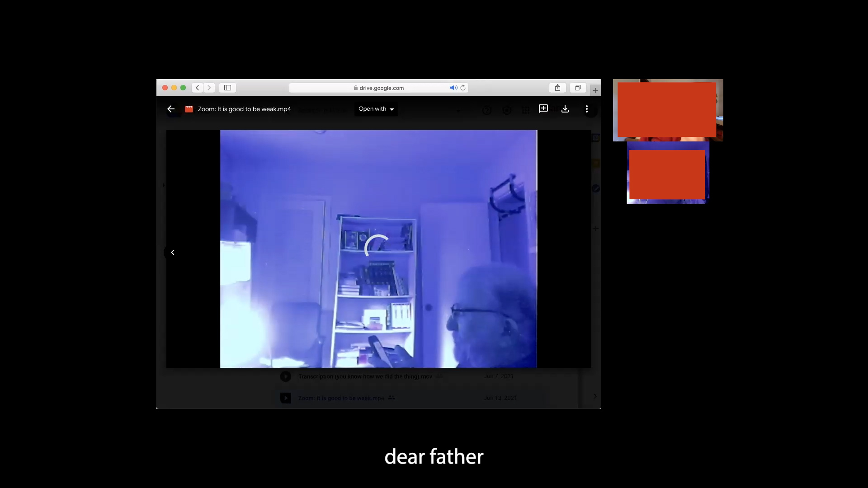Screen dimensions: 868x488
Task: Open Transcription (you know how we did the thing).mov
Action: coord(365,376)
